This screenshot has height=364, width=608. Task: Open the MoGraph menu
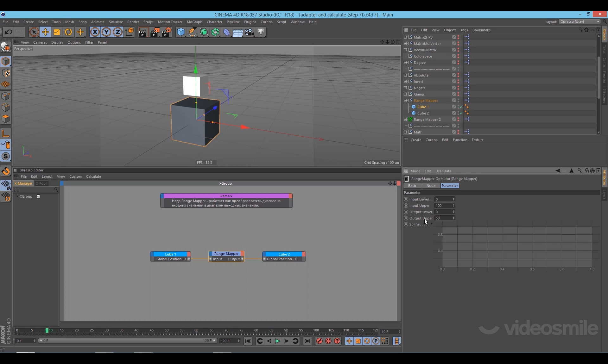194,22
